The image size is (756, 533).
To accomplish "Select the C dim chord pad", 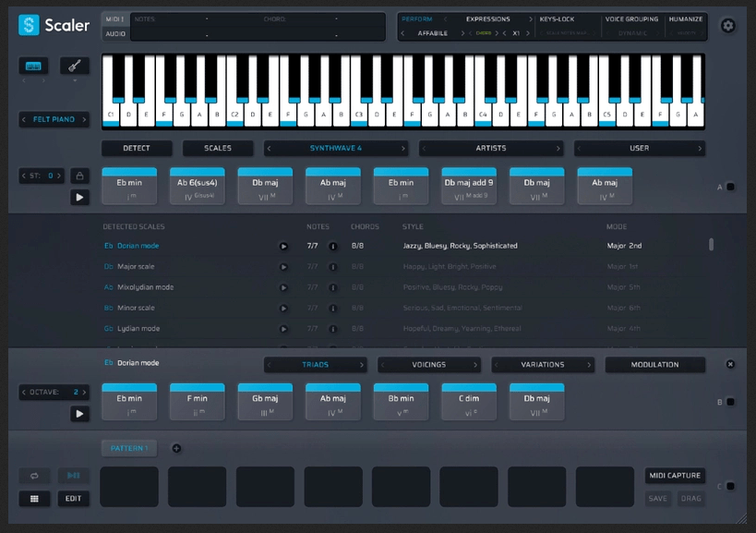I will (469, 402).
